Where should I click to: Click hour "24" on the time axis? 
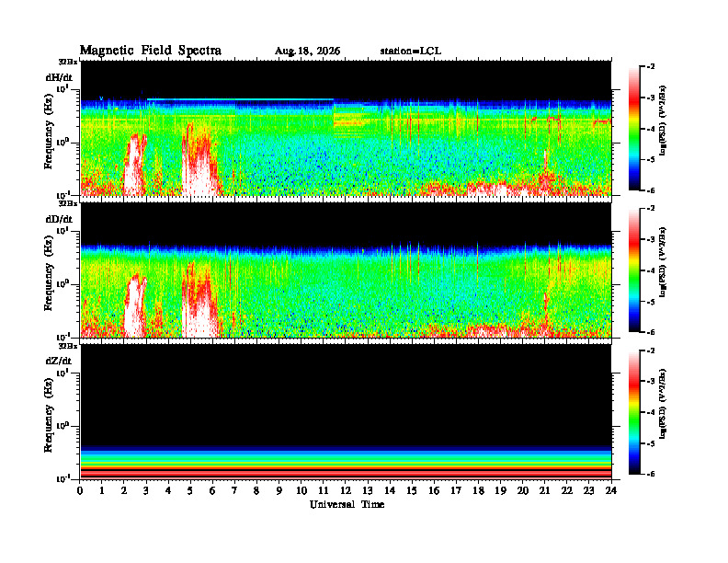(611, 491)
